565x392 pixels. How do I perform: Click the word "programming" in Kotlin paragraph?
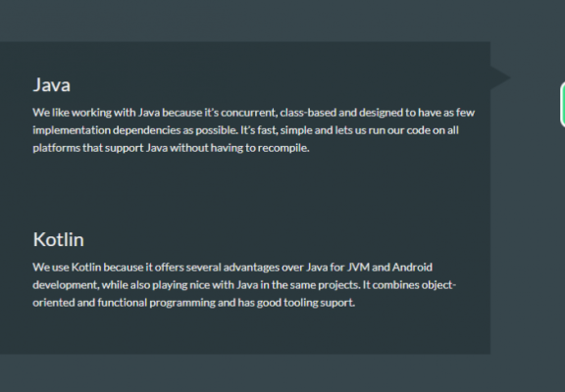(182, 303)
